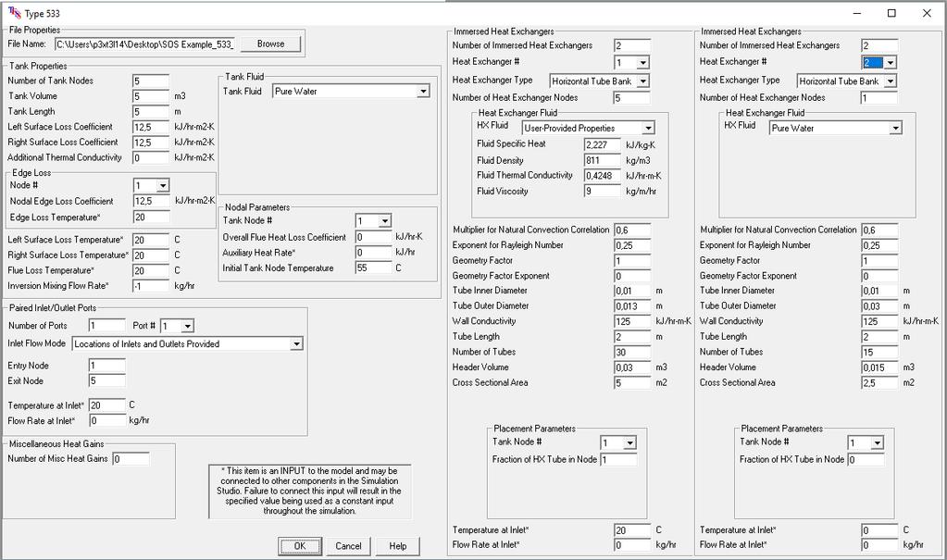Open the Tank Fluid dropdown

point(423,92)
